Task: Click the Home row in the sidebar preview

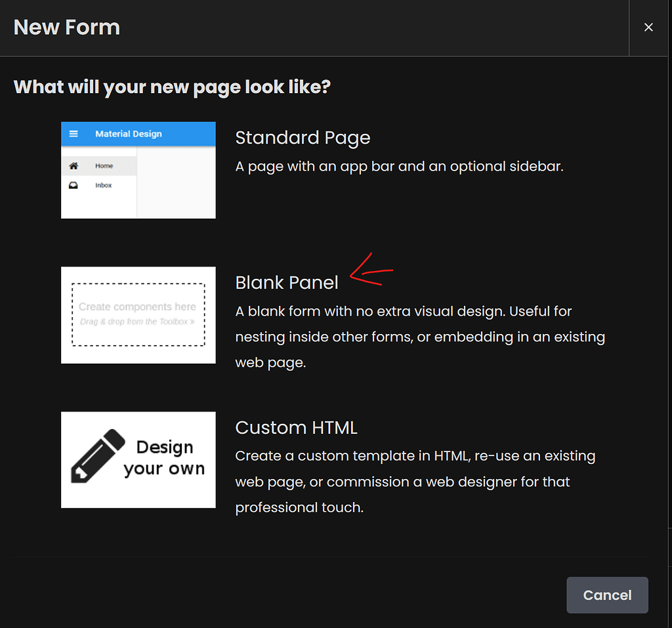Action: click(x=98, y=165)
